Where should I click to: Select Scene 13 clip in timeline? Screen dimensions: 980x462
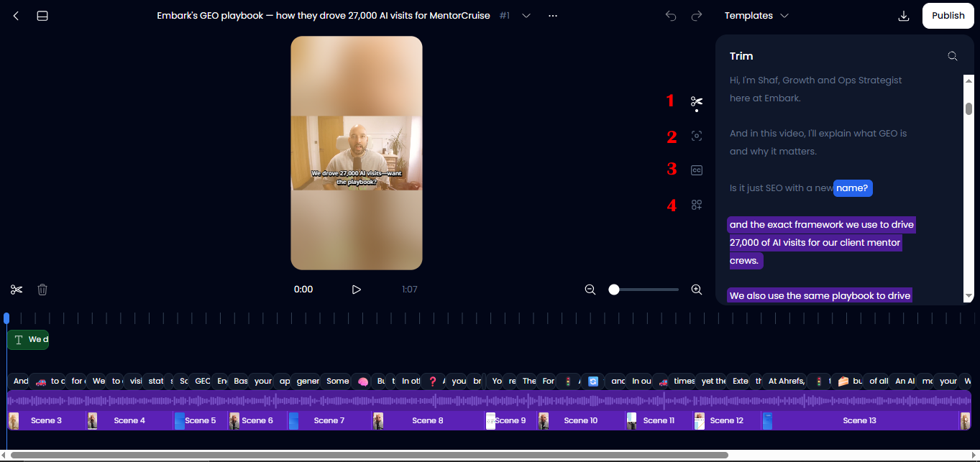point(859,420)
